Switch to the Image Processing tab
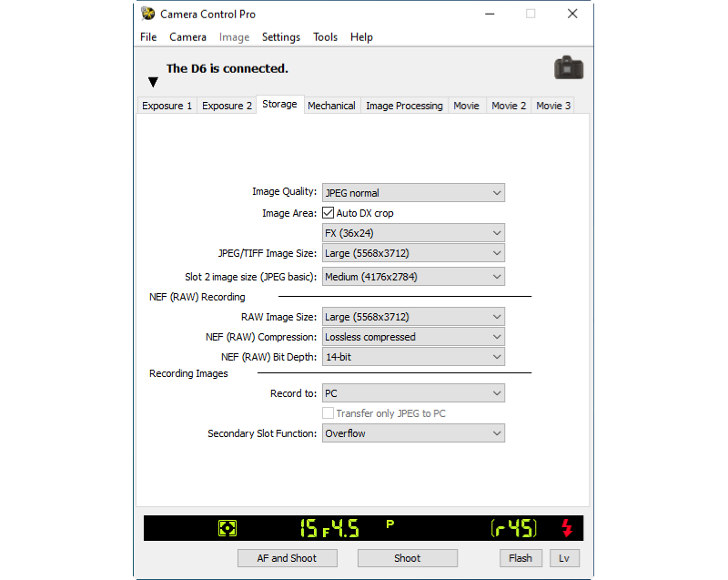Screen dimensions: 728x580 click(404, 106)
